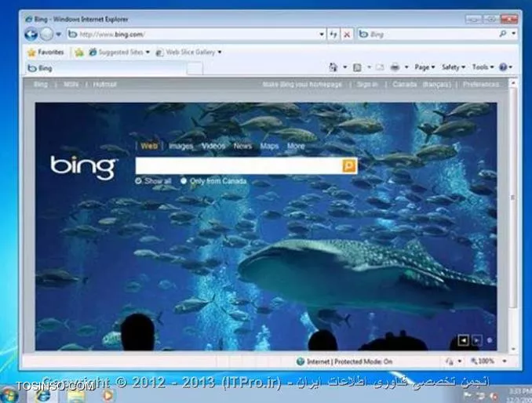Open the Page menu
The width and height of the screenshot is (532, 403).
(x=425, y=67)
